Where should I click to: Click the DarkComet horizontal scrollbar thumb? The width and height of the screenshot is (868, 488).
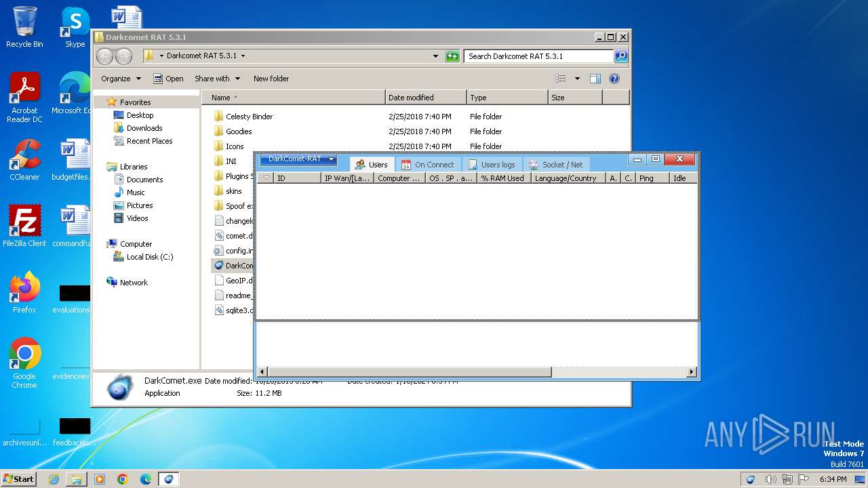pos(410,372)
